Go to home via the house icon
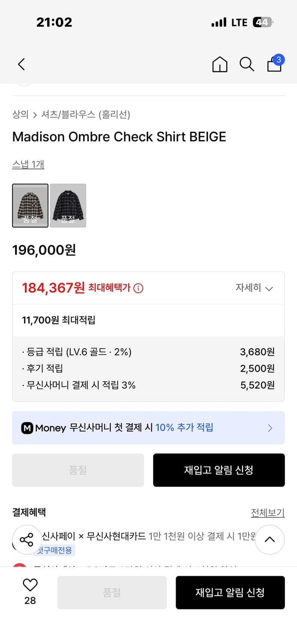297x644 pixels. pyautogui.click(x=219, y=64)
